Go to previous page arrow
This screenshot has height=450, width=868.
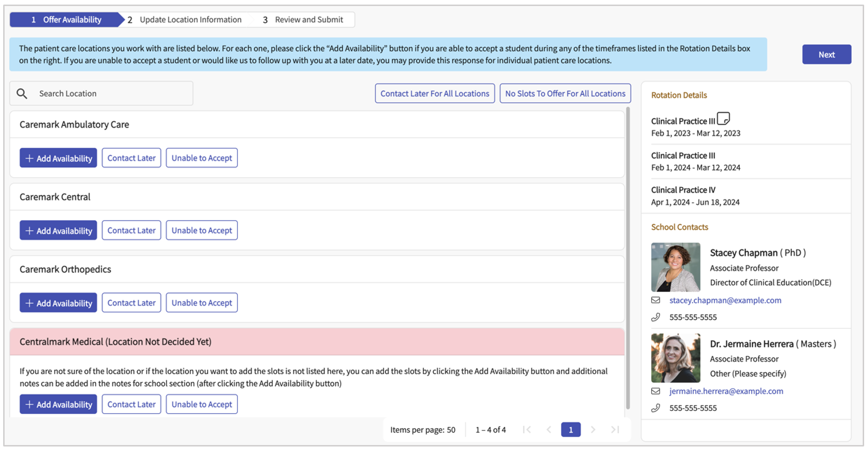coord(549,430)
